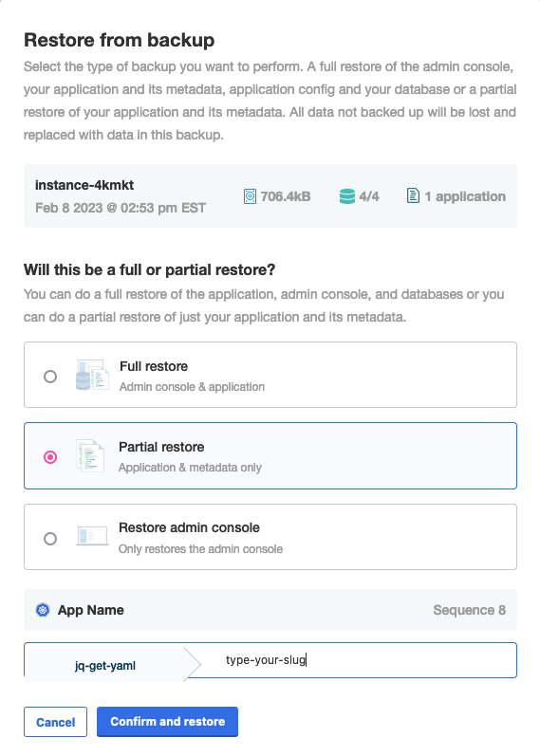Click the Restore admin console laptop icon
The height and width of the screenshot is (756, 540).
pyautogui.click(x=92, y=537)
